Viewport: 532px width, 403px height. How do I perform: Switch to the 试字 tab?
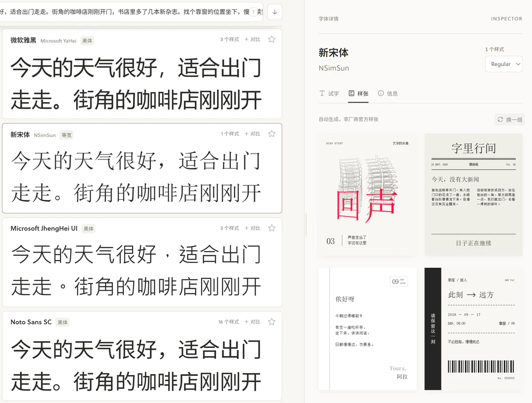coord(329,94)
